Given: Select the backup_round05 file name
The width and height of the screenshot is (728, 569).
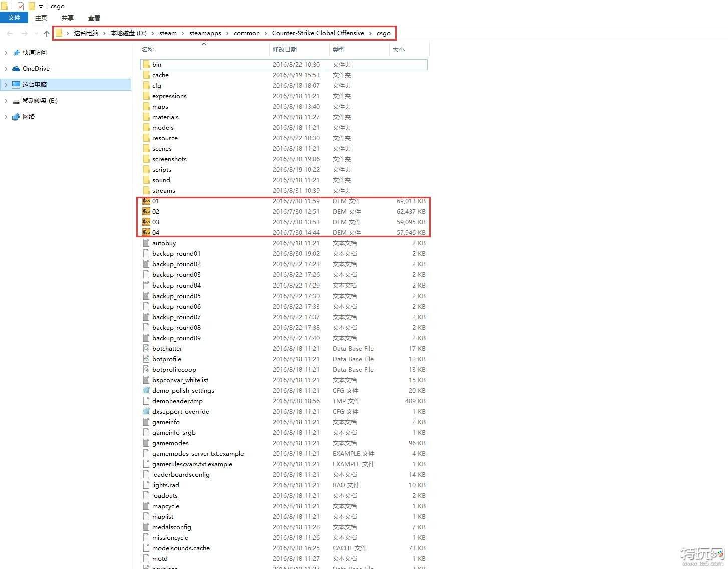Looking at the screenshot, I should coord(176,296).
